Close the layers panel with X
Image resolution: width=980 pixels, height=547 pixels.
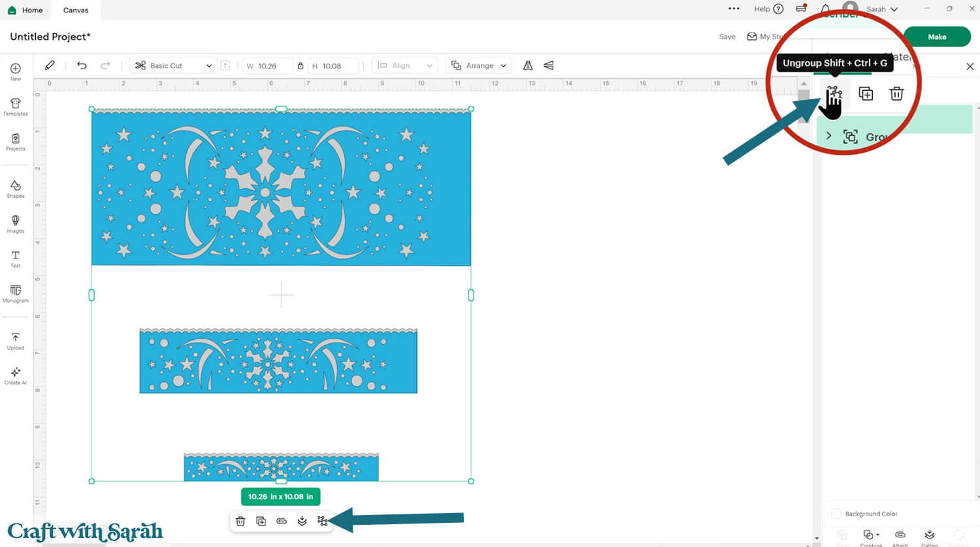tap(970, 66)
